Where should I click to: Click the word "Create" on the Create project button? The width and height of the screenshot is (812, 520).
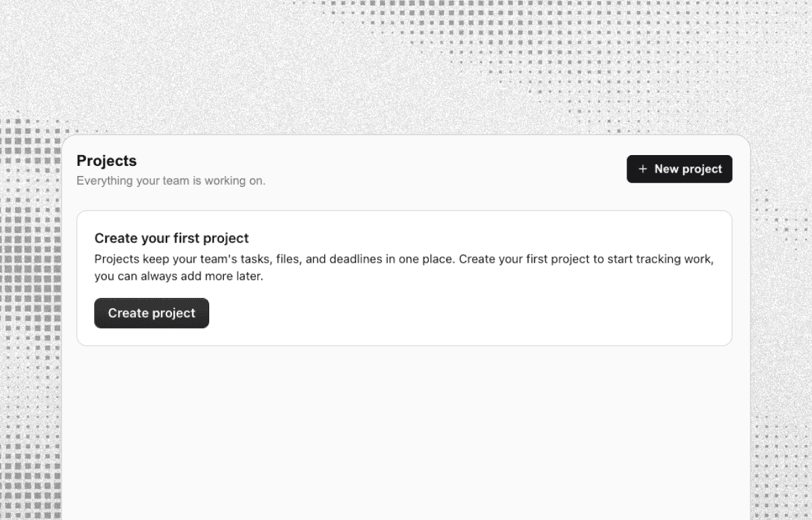[129, 313]
